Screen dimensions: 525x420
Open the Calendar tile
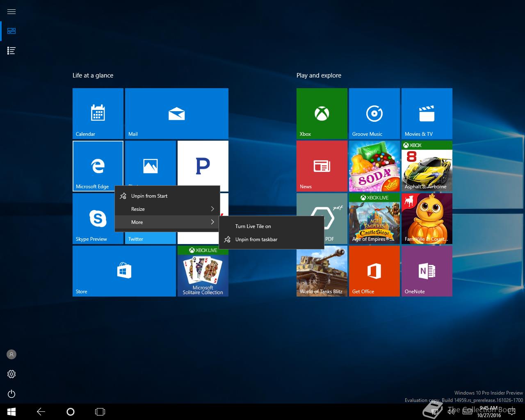tap(98, 114)
